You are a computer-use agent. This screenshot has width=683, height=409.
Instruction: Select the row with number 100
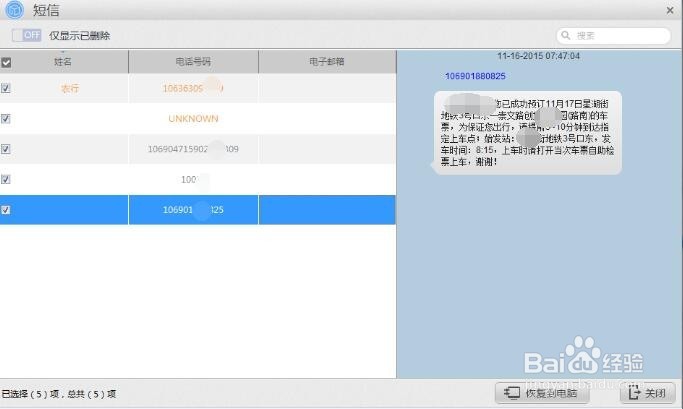click(198, 179)
